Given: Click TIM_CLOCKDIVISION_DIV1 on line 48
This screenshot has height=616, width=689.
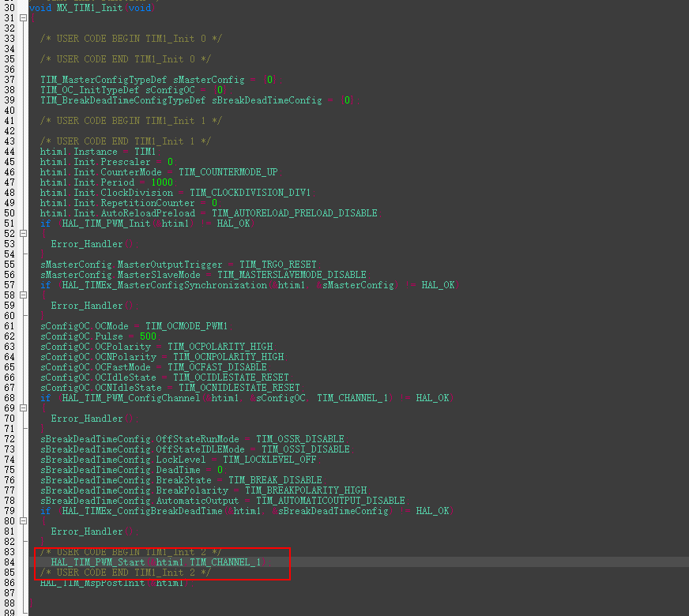Looking at the screenshot, I should click(x=250, y=193).
